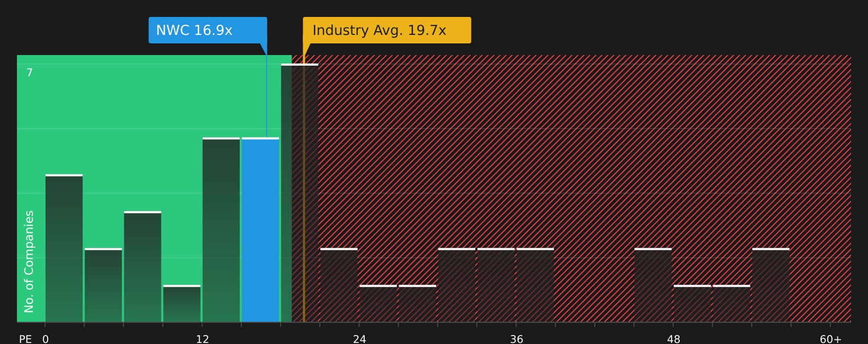
Task: Click the NWC 16.9x blue label
Action: [x=207, y=30]
